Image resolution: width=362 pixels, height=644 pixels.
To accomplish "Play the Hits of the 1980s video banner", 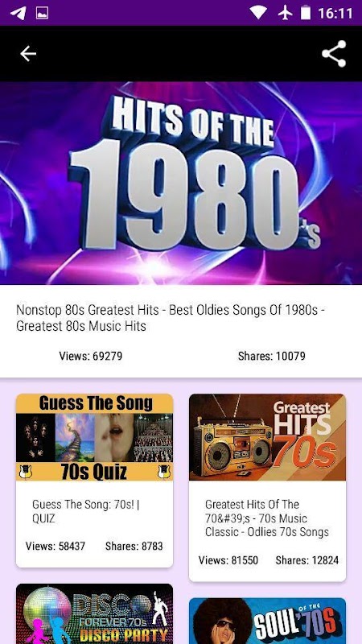I will [x=181, y=183].
